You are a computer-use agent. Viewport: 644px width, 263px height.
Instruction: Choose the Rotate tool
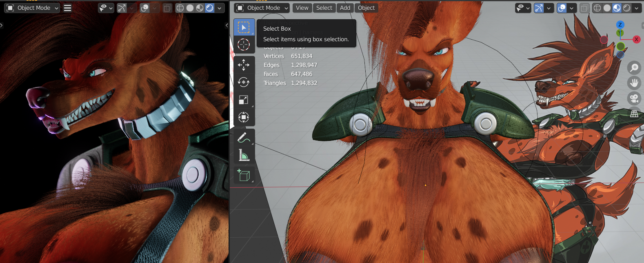[x=244, y=82]
